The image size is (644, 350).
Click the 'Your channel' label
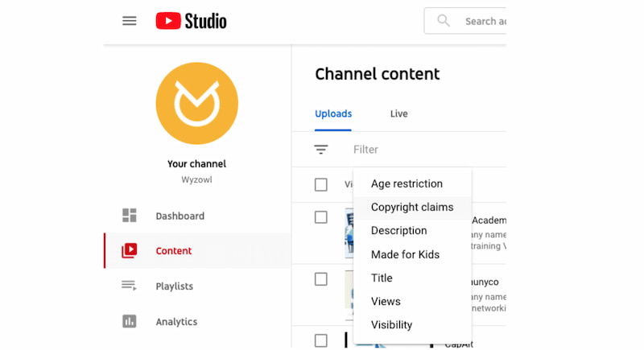coord(196,163)
